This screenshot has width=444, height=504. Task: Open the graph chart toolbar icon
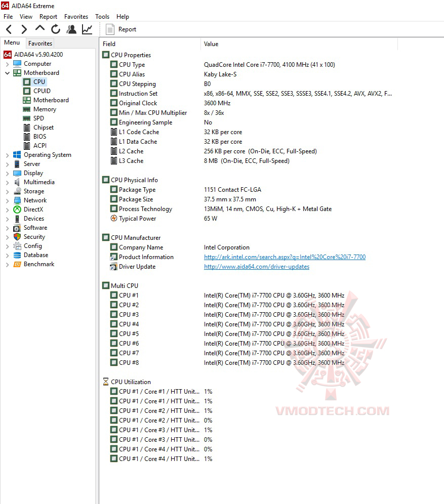point(87,29)
